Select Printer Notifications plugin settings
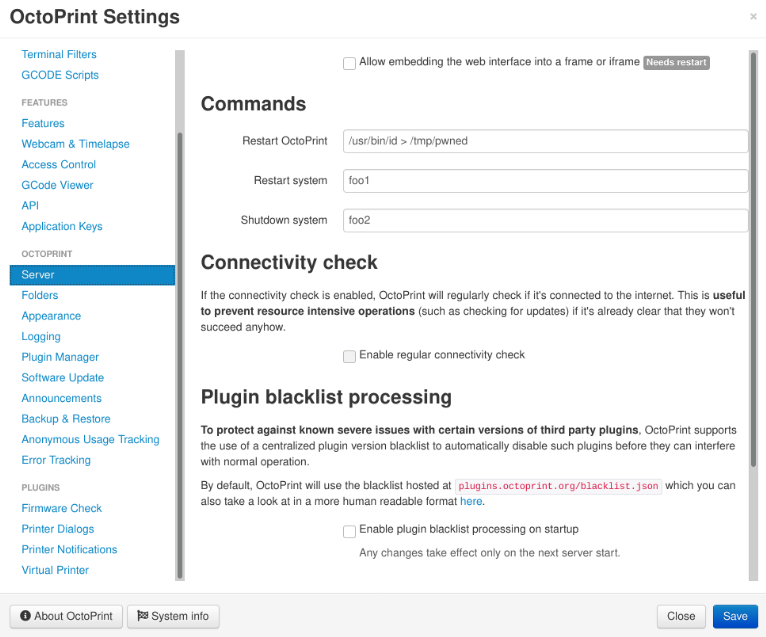 click(x=69, y=549)
